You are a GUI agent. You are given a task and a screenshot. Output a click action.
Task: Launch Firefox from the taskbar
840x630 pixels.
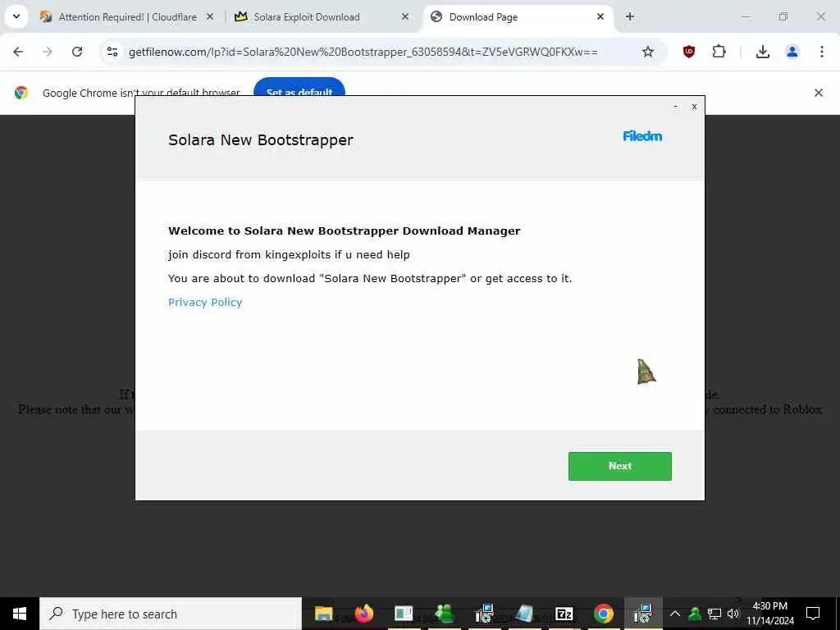click(363, 614)
